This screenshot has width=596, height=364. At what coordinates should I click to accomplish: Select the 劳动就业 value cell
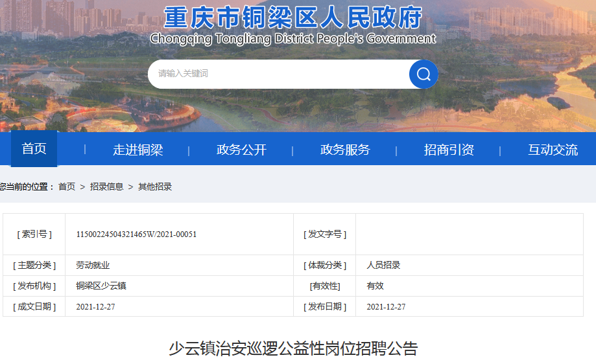180,266
